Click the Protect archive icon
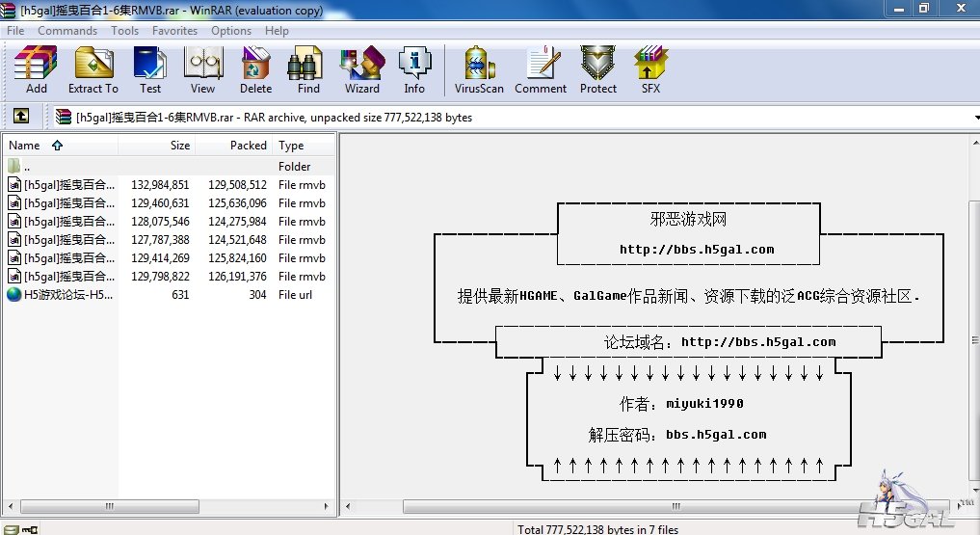The height and width of the screenshot is (535, 980). 598,70
